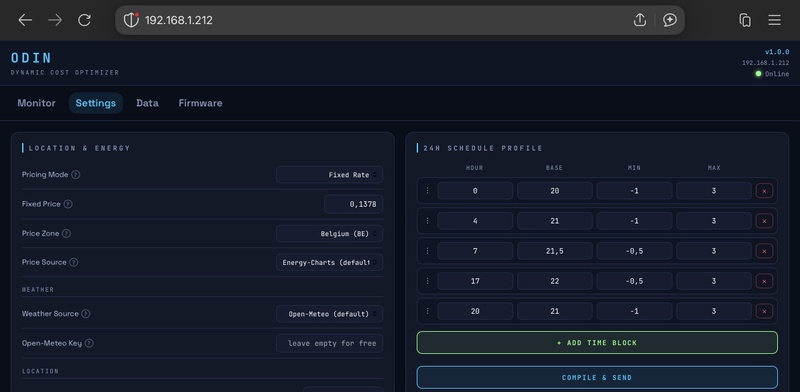Open the shield privacy icon in address bar
This screenshot has width=800, height=392.
point(131,20)
